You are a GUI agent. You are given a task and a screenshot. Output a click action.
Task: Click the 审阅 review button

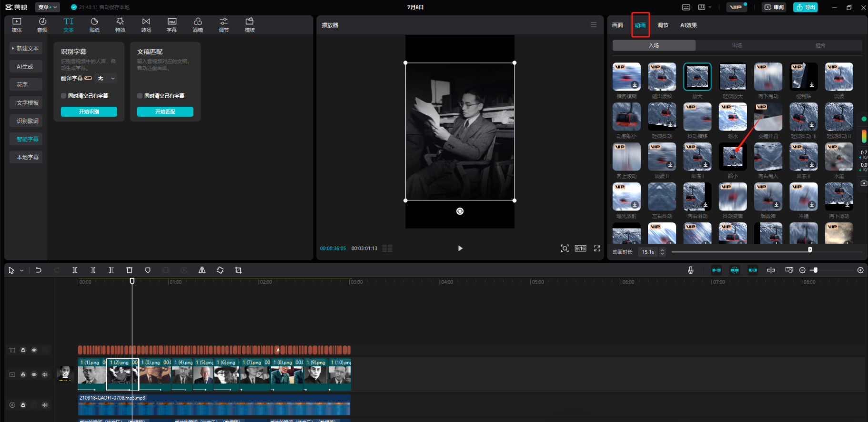click(x=774, y=7)
